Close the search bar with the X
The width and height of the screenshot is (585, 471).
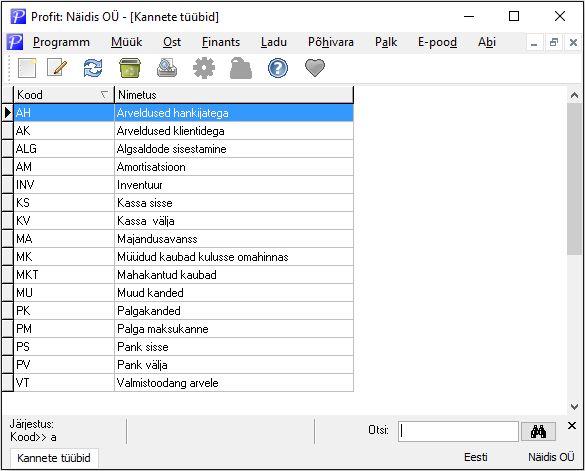[x=572, y=425]
